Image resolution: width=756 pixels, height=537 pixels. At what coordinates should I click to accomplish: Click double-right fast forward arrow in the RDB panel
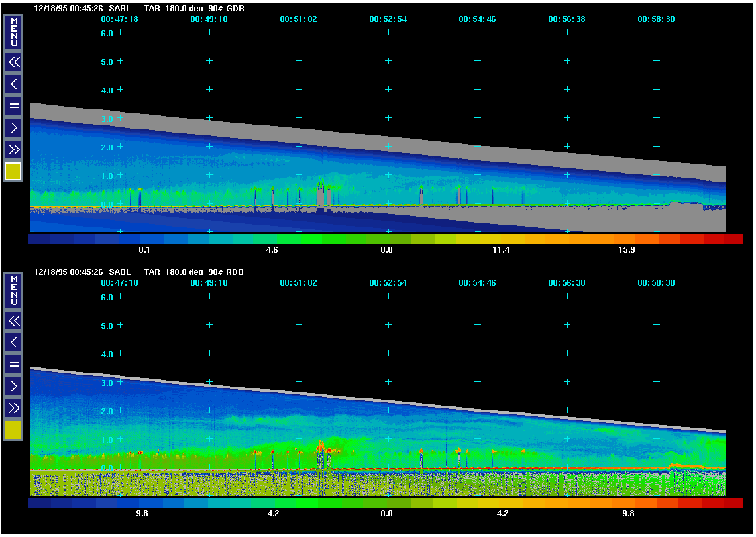pos(13,407)
